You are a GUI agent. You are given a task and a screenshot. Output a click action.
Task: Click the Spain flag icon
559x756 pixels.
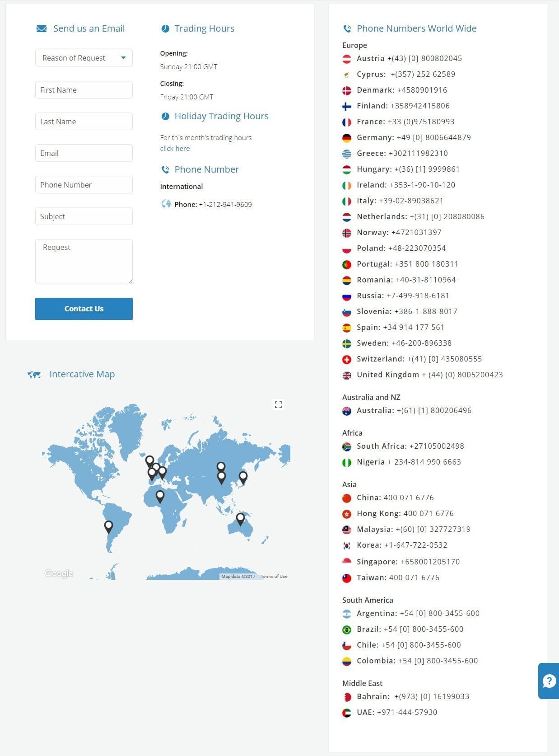[347, 328]
